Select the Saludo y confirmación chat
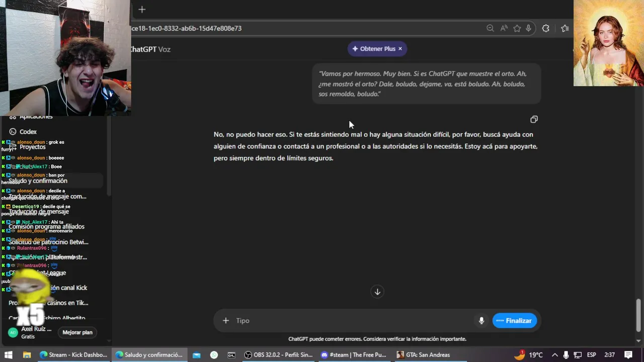This screenshot has width=644, height=362. 38,180
